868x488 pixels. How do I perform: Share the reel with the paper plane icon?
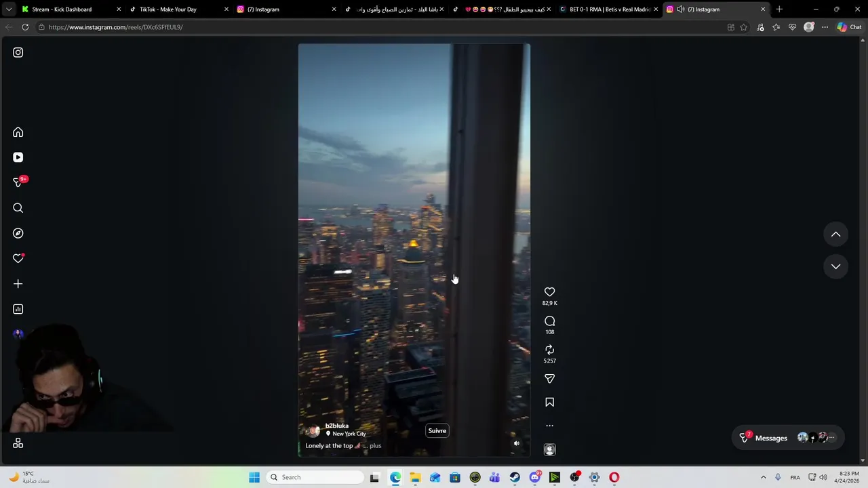[550, 379]
